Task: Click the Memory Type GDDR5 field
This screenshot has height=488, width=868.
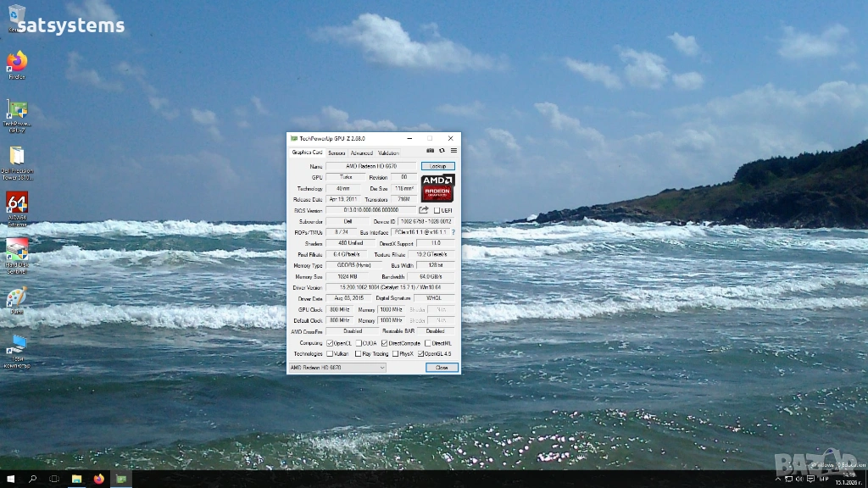Action: [x=353, y=265]
